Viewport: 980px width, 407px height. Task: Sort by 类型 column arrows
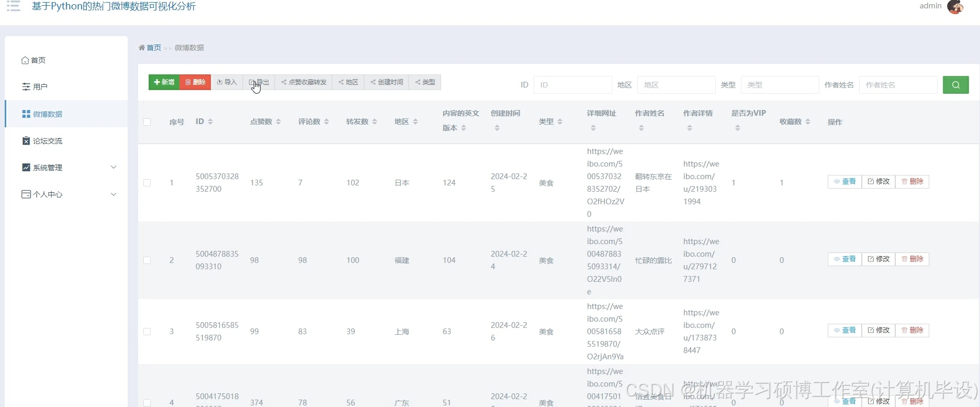(x=560, y=122)
